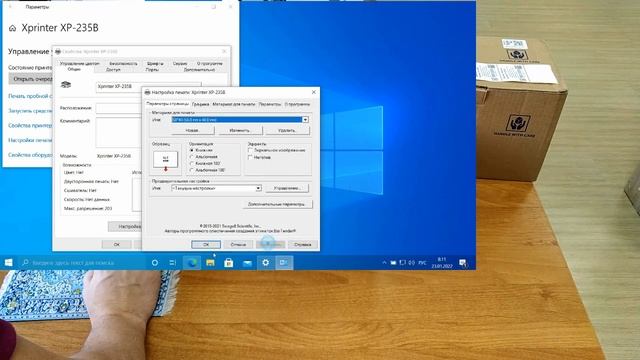Click the Отмена button in print settings
Viewport: 640px width, 360px height.
[x=238, y=244]
